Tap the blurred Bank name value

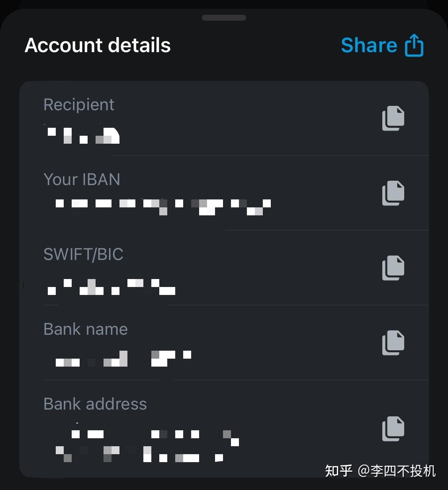pos(123,359)
